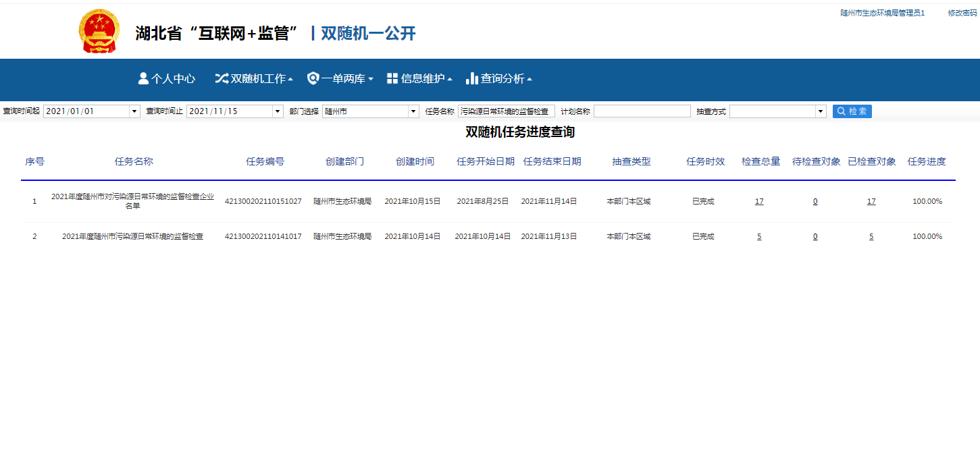Click the shield icon beside 一单两库

coord(313,78)
